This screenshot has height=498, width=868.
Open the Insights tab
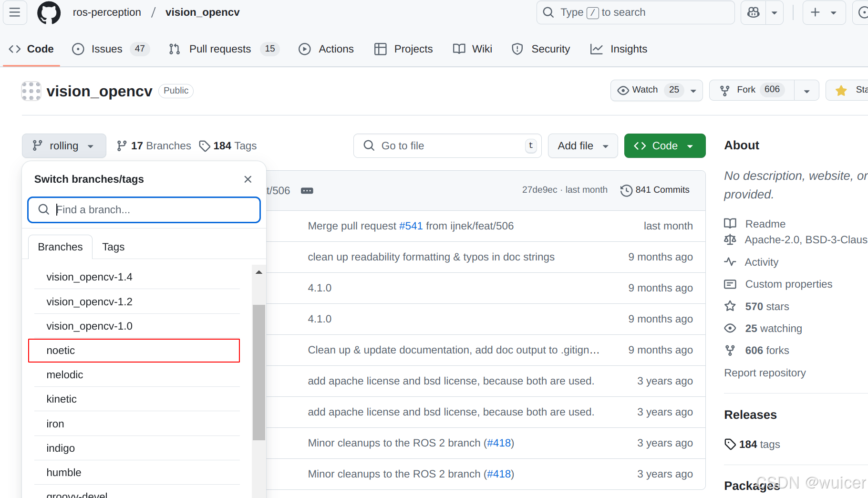(x=619, y=49)
